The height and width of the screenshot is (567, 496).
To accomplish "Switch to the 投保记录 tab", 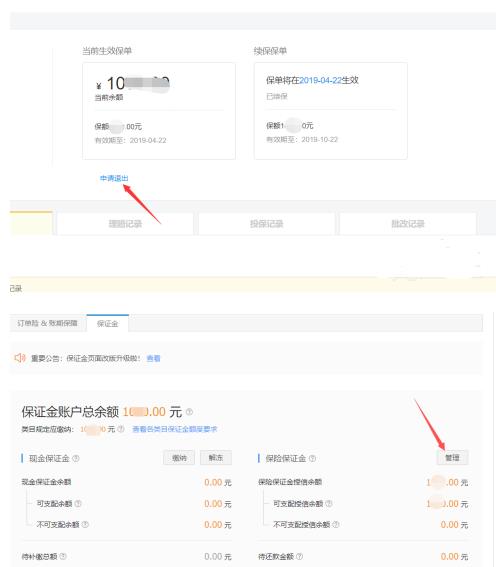I will pyautogui.click(x=266, y=224).
